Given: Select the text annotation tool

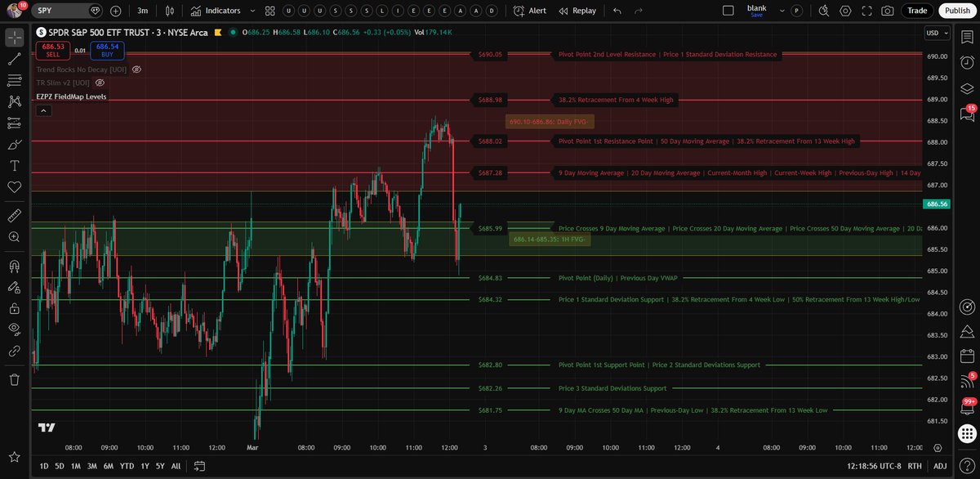Looking at the screenshot, I should pos(14,165).
